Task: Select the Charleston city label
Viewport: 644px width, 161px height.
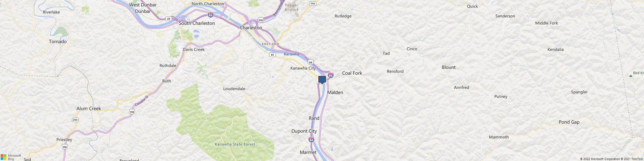Action: (x=251, y=28)
